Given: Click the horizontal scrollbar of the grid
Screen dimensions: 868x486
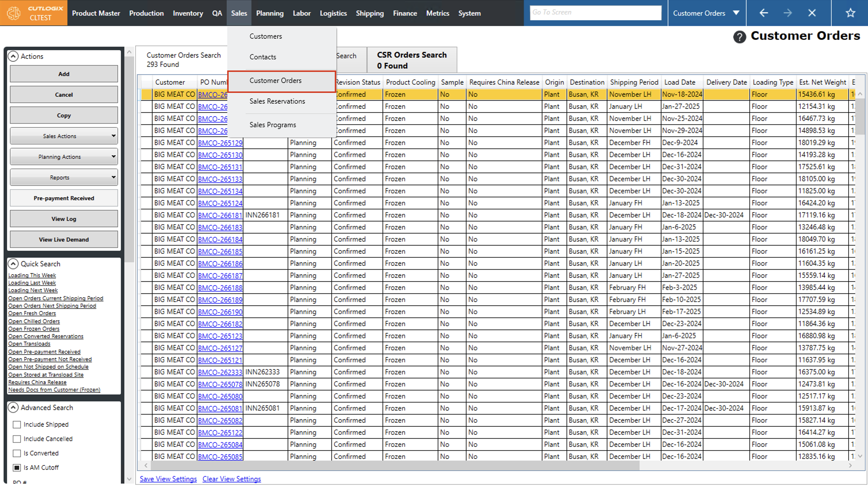Looking at the screenshot, I should (394, 466).
